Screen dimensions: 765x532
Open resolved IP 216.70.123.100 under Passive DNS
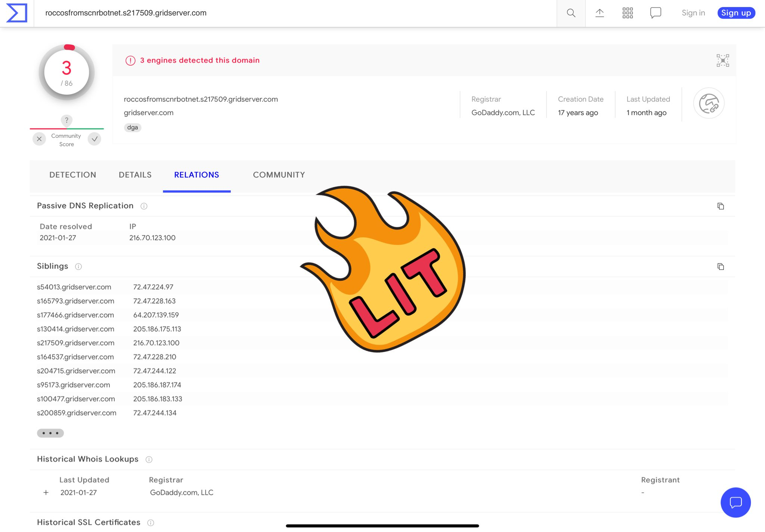(152, 238)
